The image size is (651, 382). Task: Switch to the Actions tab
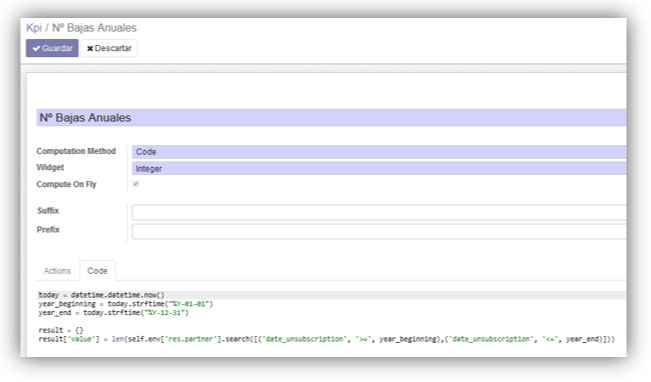(x=57, y=271)
